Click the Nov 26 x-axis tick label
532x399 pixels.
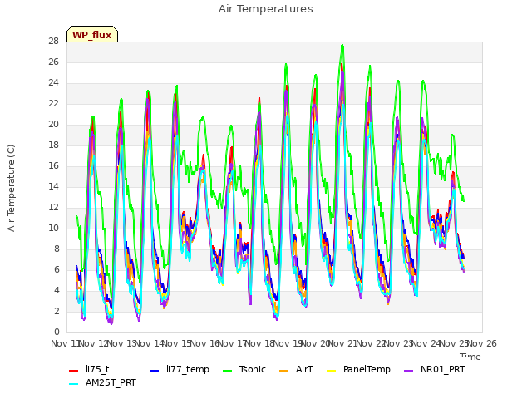[x=482, y=343]
